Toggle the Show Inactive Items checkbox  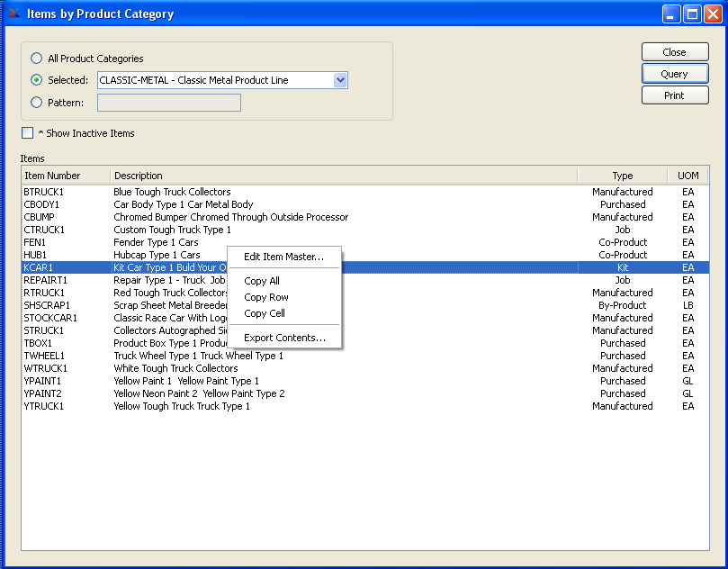coord(28,133)
